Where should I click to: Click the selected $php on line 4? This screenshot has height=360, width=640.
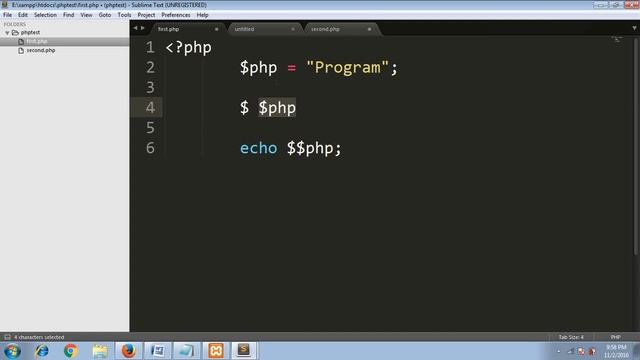[277, 108]
